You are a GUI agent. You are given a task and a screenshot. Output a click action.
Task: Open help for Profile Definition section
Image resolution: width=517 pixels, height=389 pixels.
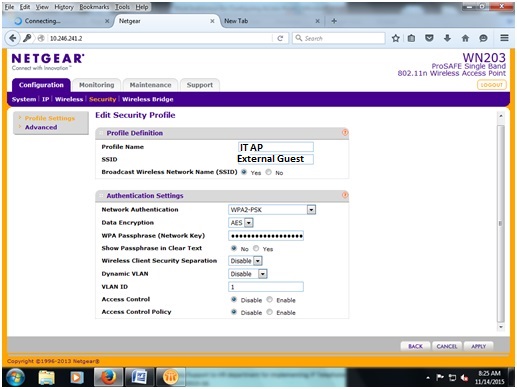(345, 133)
